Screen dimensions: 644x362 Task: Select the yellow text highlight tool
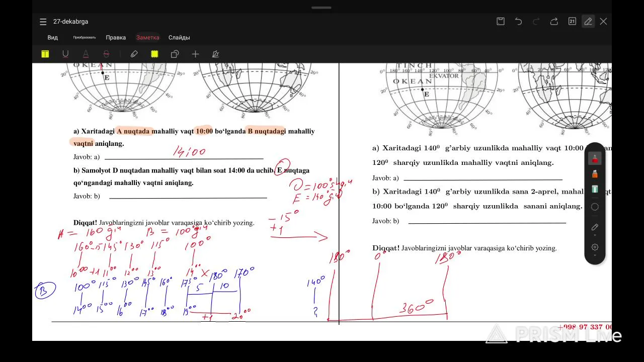click(45, 54)
